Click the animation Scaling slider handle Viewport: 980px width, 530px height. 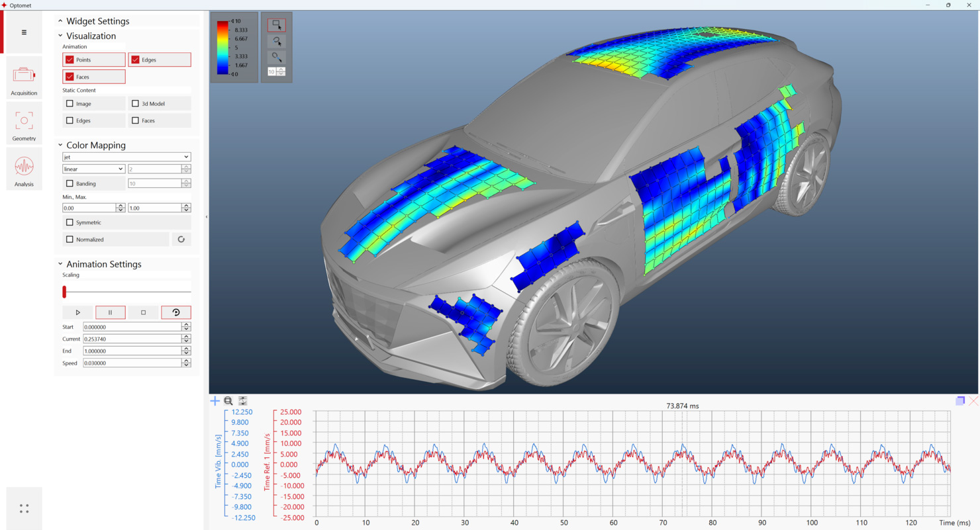click(64, 292)
